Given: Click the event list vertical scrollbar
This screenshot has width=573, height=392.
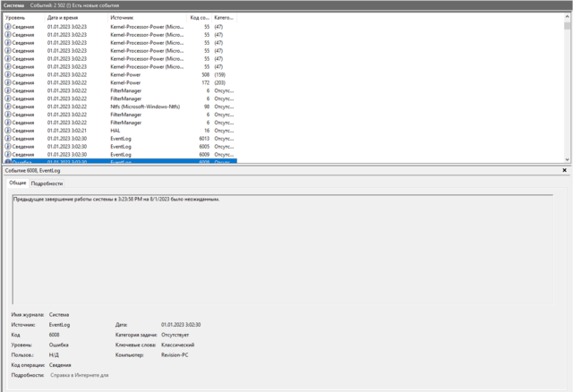Looking at the screenshot, I should 568,89.
